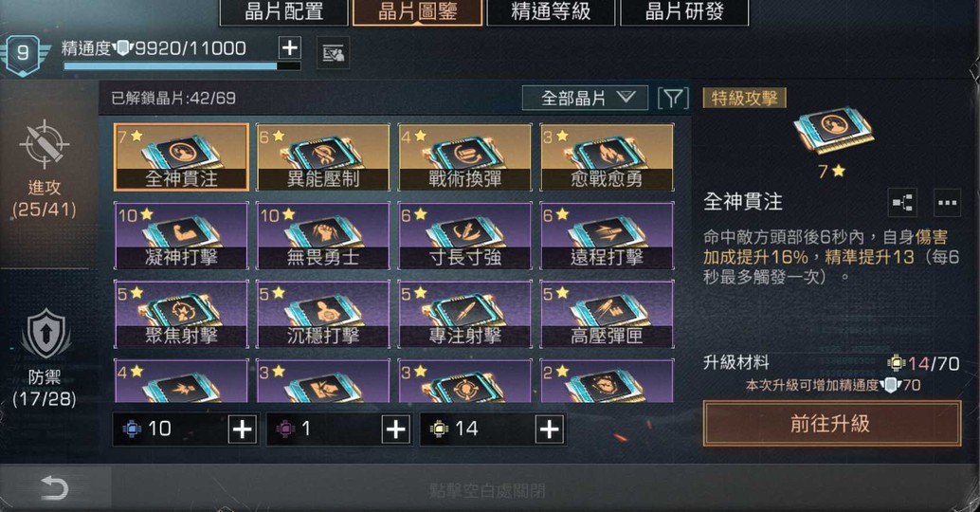Select the 高壓彈匣 chip card
Image resolution: width=980 pixels, height=512 pixels.
pos(607,314)
